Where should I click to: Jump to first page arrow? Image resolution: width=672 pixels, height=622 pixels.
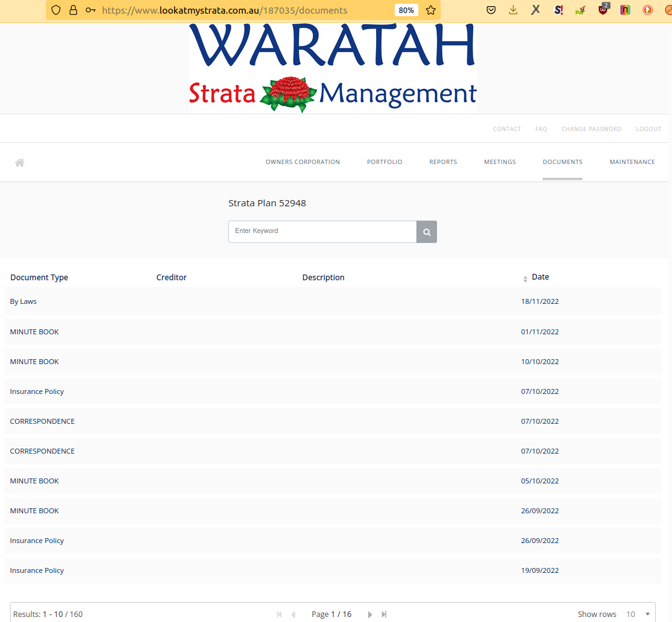279,615
